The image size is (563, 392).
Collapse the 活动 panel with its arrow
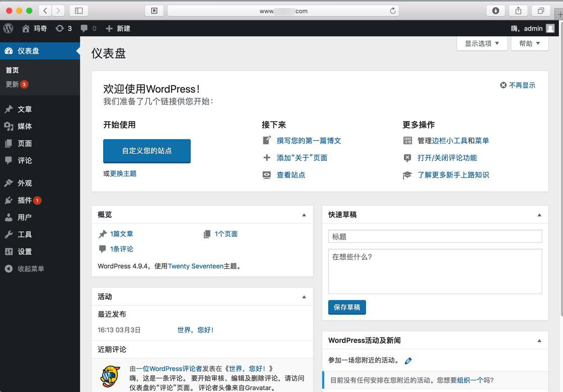coord(304,297)
